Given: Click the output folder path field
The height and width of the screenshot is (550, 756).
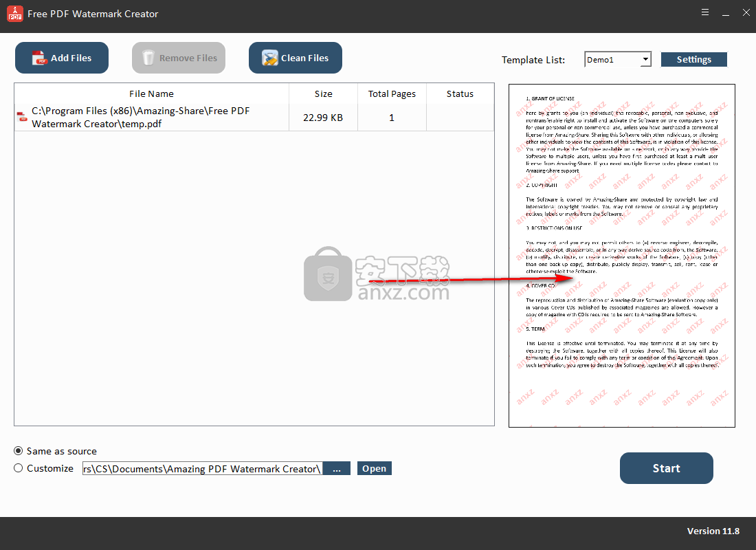Looking at the screenshot, I should [x=203, y=468].
